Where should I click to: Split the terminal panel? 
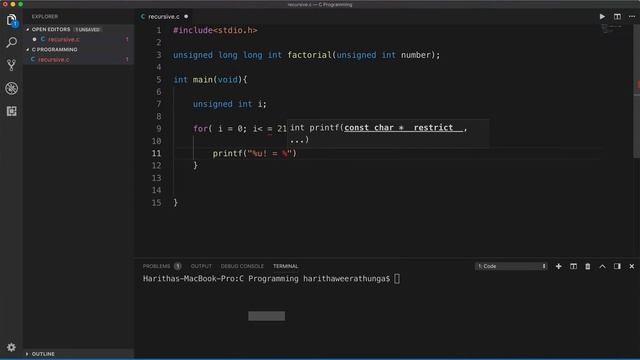[x=573, y=266]
